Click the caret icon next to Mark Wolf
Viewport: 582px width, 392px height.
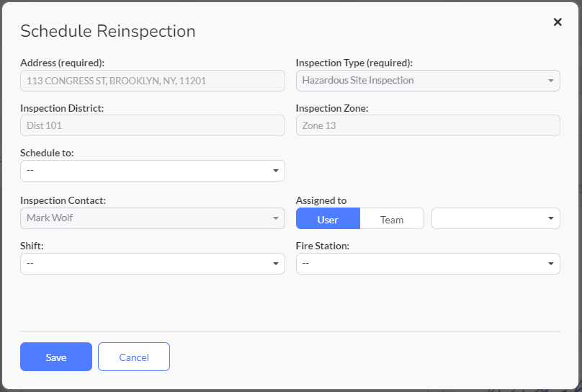[275, 218]
